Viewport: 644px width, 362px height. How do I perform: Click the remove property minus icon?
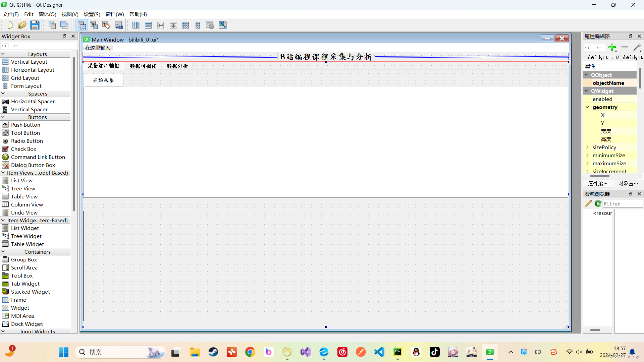tap(625, 48)
